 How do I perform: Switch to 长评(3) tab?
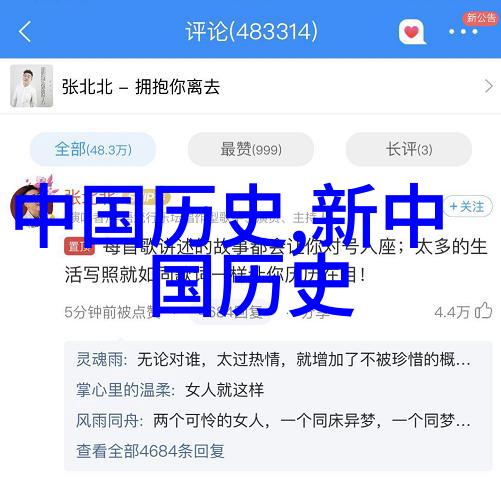[x=409, y=149]
